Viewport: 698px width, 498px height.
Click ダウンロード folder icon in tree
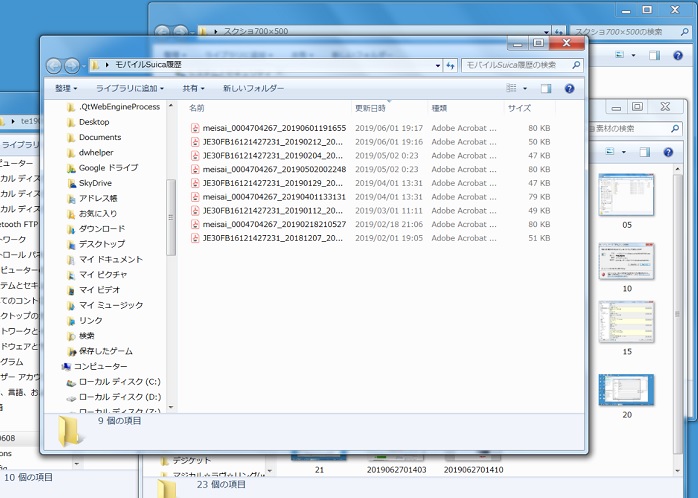point(71,229)
